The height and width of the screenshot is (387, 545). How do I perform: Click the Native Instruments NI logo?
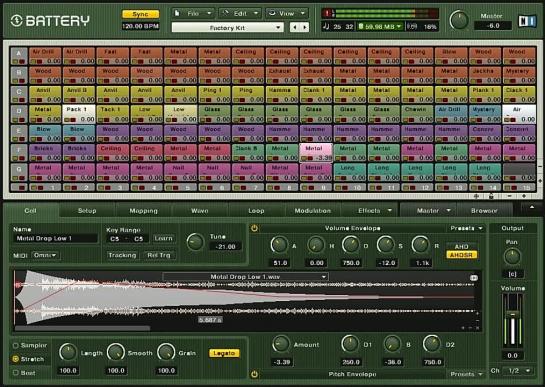527,21
